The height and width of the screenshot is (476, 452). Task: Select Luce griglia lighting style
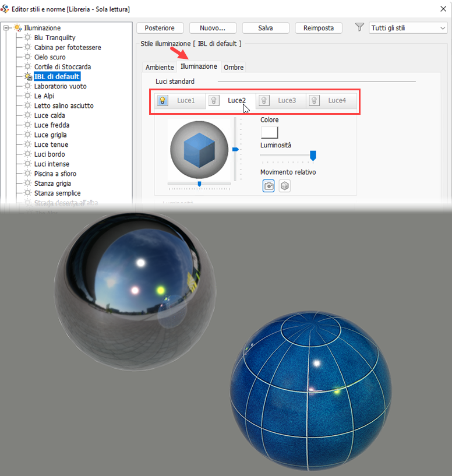tap(51, 135)
